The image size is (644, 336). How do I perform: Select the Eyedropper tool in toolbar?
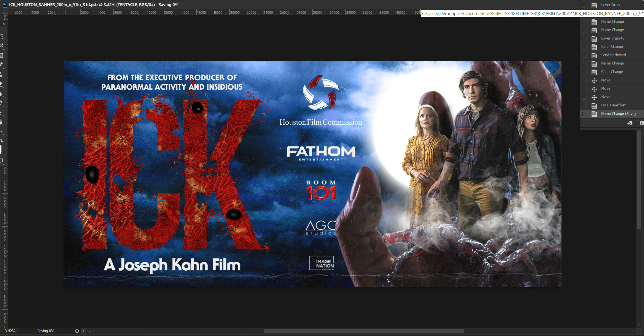click(x=1, y=64)
